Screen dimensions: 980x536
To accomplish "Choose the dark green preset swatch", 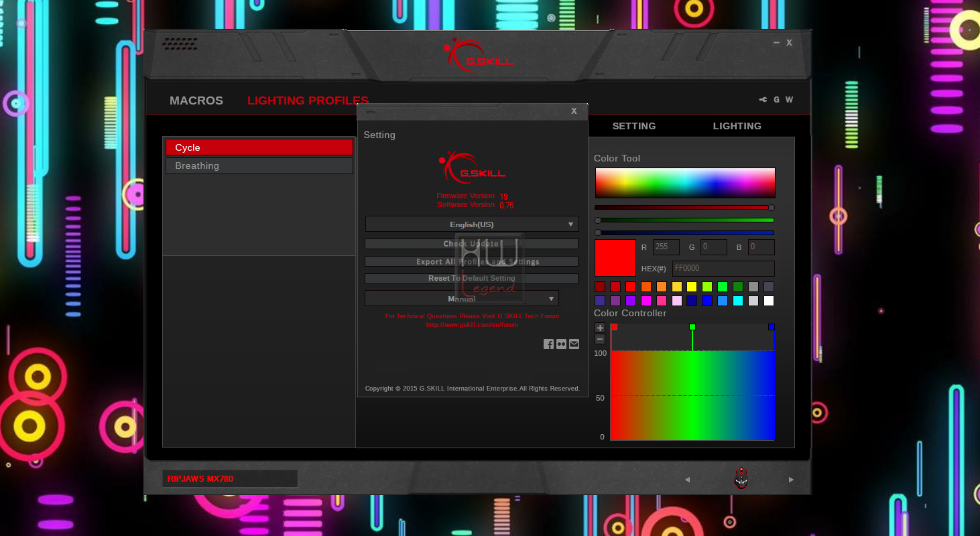I will [x=738, y=287].
